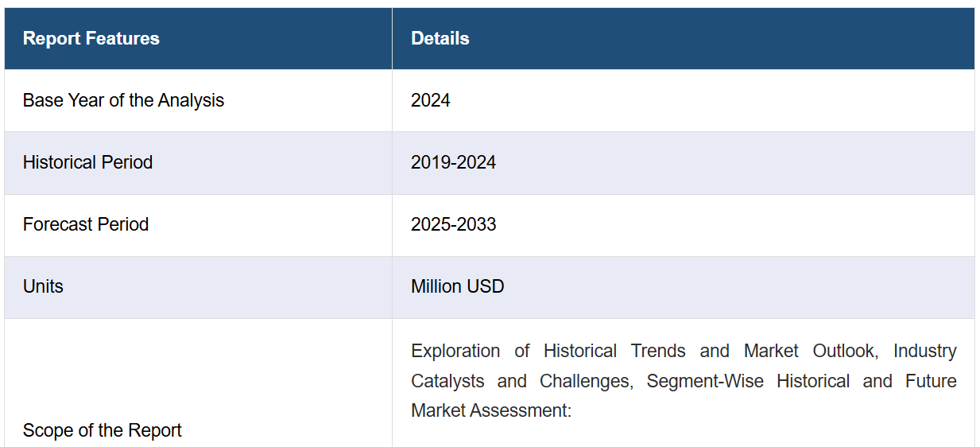Click the word Future in scope description
This screenshot has width=980, height=447.
931,381
